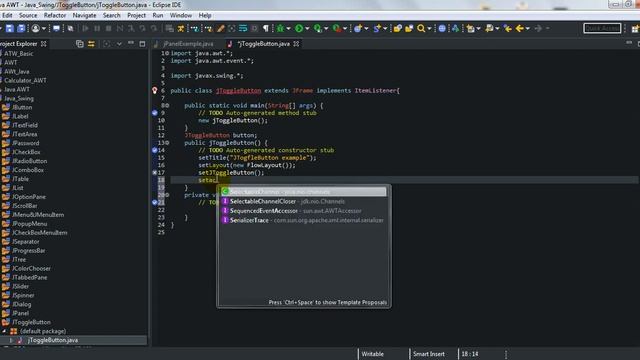
Task: Toggle Show Whitespace Characters pilcrow icon
Action: click(x=266, y=29)
